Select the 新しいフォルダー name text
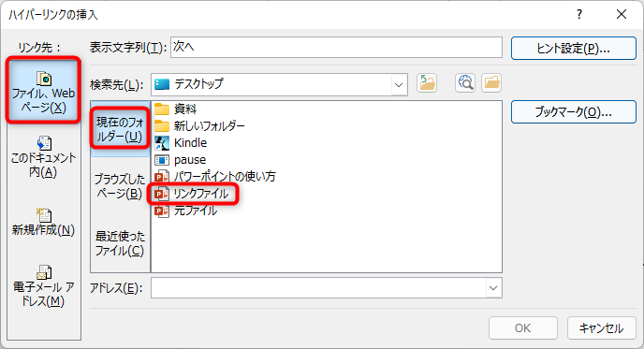Image resolution: width=644 pixels, height=349 pixels. pyautogui.click(x=209, y=126)
